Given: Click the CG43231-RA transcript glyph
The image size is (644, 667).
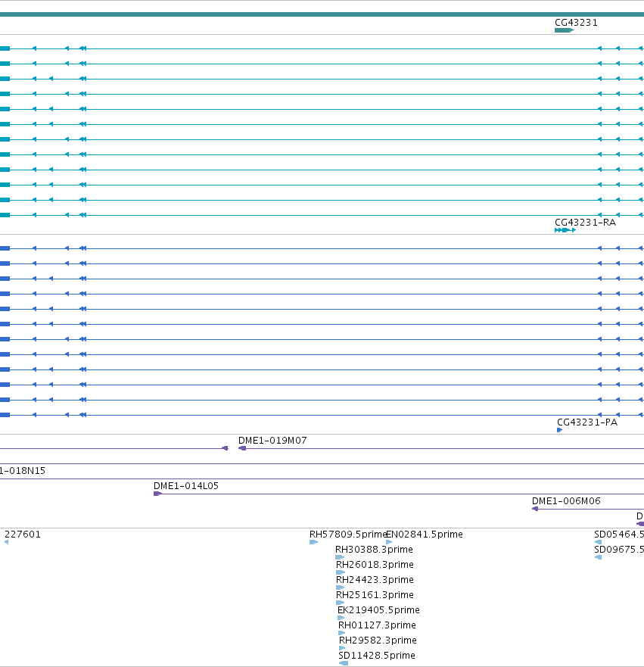Looking at the screenshot, I should [x=565, y=230].
